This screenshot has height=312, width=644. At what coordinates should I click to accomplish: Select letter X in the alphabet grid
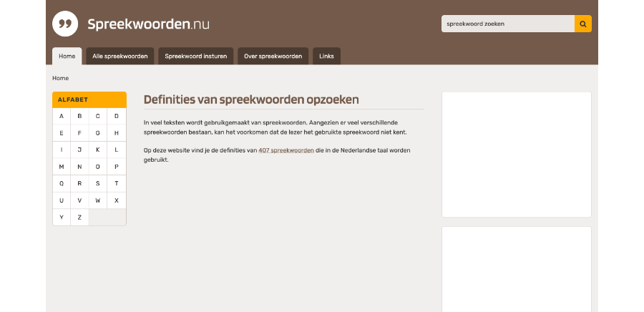(117, 200)
